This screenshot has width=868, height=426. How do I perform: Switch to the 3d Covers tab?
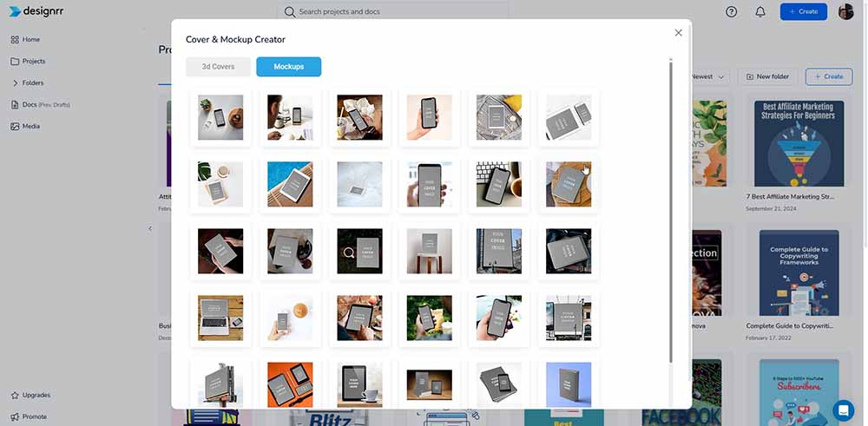[x=218, y=67]
